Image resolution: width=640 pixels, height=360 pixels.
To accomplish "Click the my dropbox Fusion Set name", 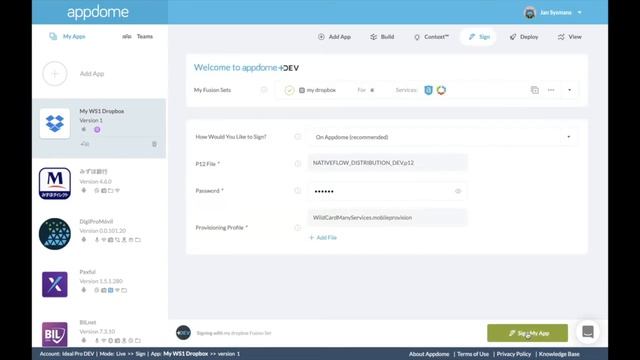I will [x=321, y=90].
